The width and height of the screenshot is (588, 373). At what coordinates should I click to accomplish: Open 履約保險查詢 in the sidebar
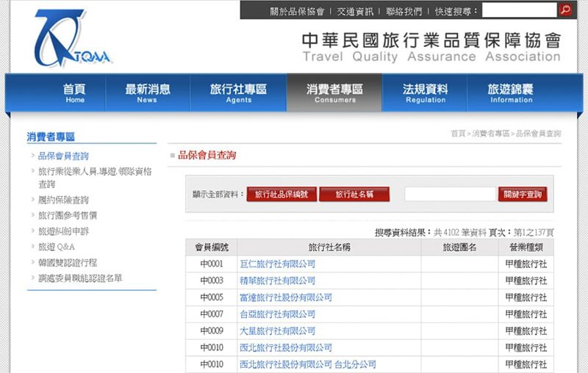pos(63,200)
